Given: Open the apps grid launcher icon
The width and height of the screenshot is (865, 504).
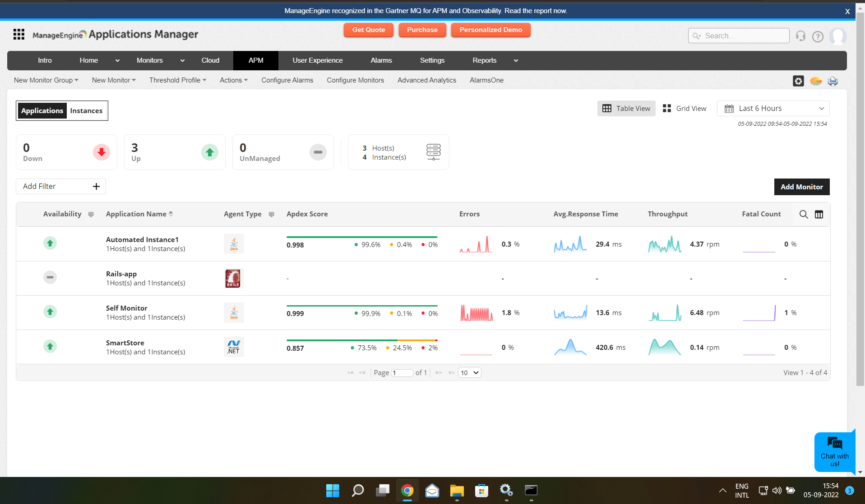Looking at the screenshot, I should 19,34.
